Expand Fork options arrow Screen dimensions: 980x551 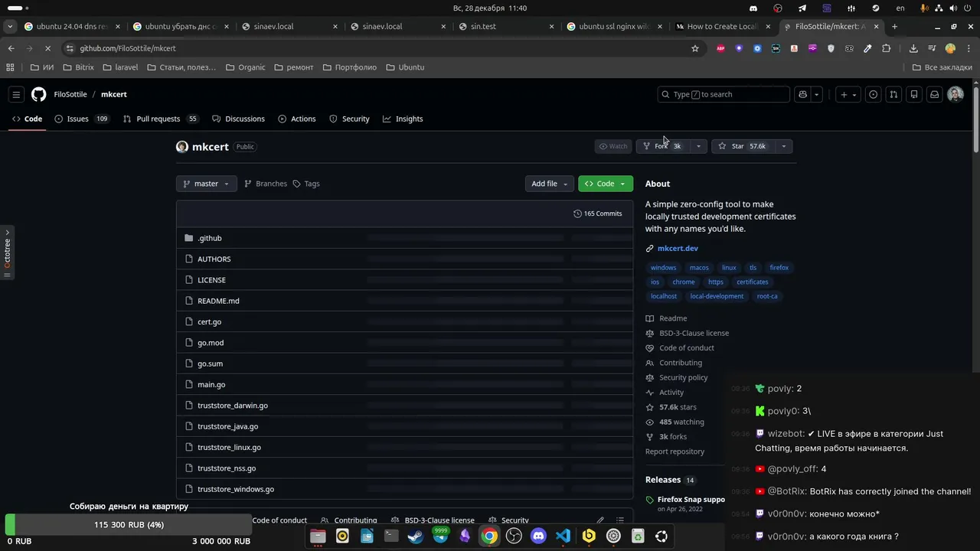click(698, 146)
